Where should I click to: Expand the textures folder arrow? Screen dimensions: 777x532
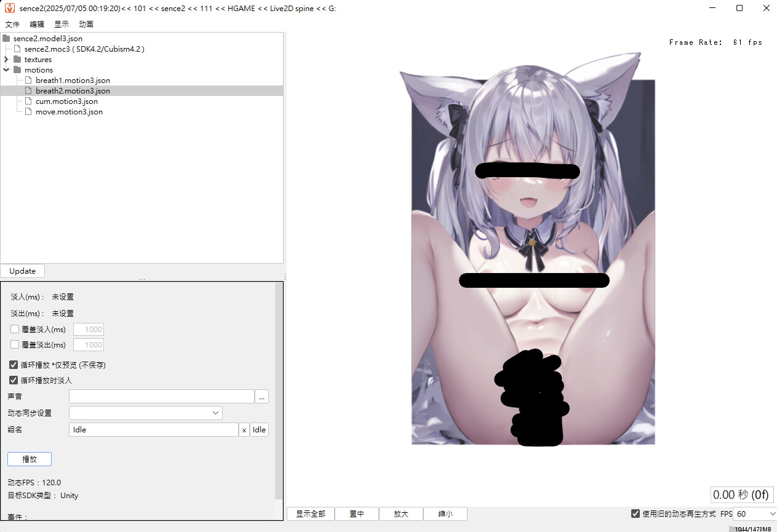[x=6, y=59]
